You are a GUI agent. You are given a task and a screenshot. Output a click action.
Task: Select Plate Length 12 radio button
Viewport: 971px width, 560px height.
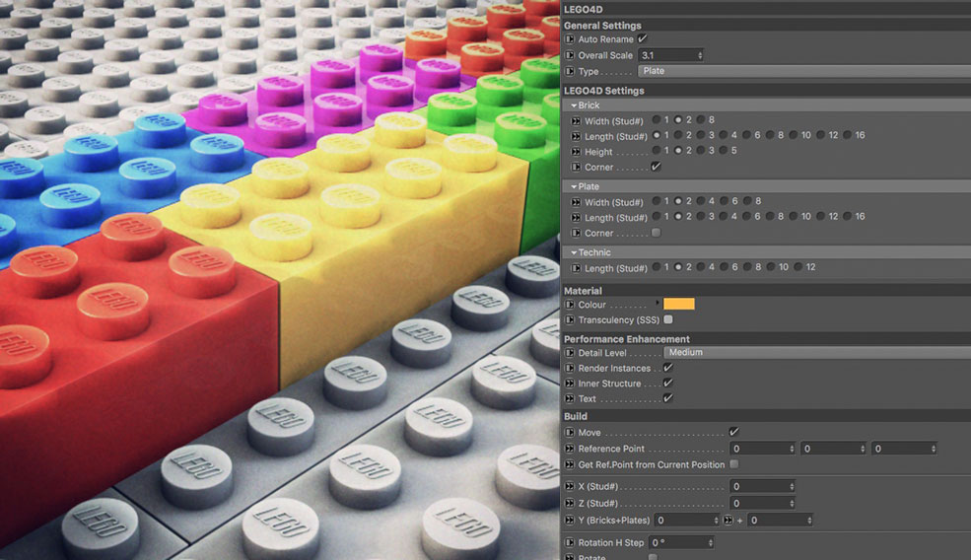(820, 216)
